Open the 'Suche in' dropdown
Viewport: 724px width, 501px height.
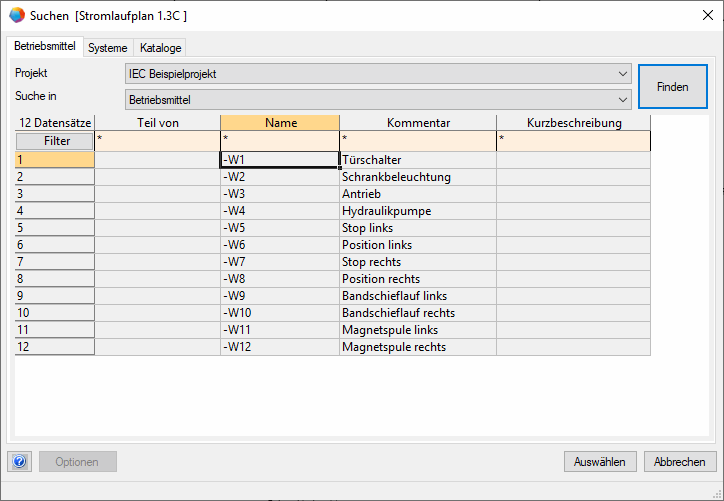click(x=623, y=99)
